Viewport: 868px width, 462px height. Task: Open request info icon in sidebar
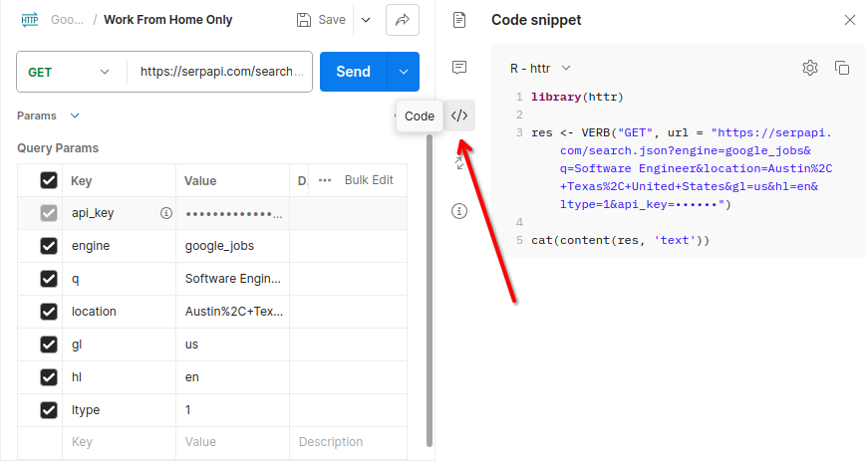[459, 211]
